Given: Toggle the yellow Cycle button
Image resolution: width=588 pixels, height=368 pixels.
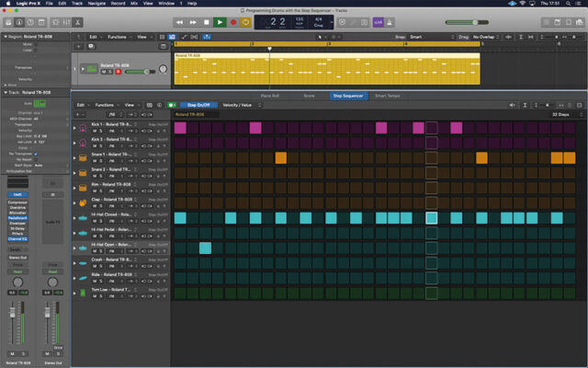Looking at the screenshot, I should pyautogui.click(x=245, y=22).
